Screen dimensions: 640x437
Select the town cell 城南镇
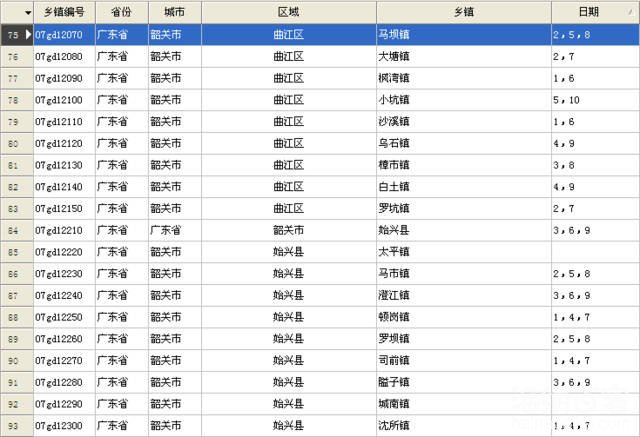[464, 404]
